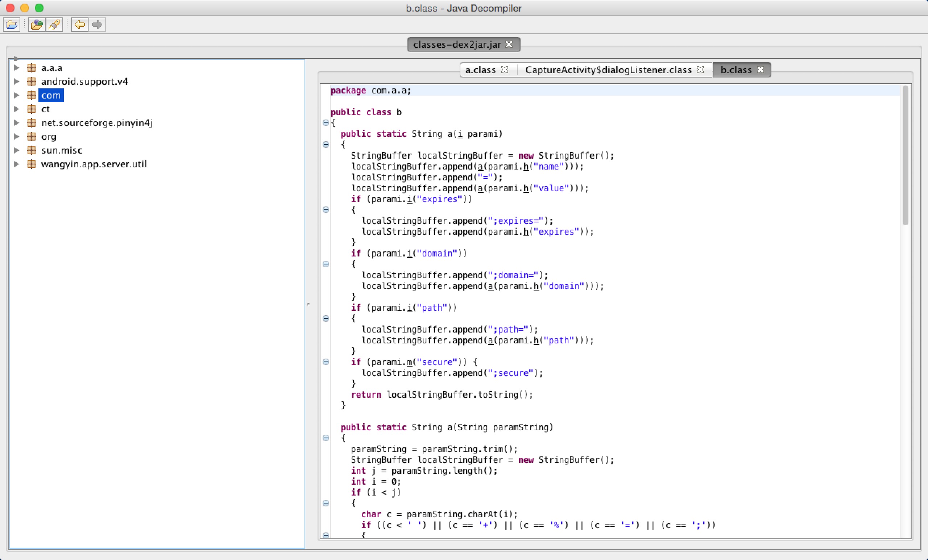Click the panel divider collapse arrow
The image size is (928, 560).
308,304
